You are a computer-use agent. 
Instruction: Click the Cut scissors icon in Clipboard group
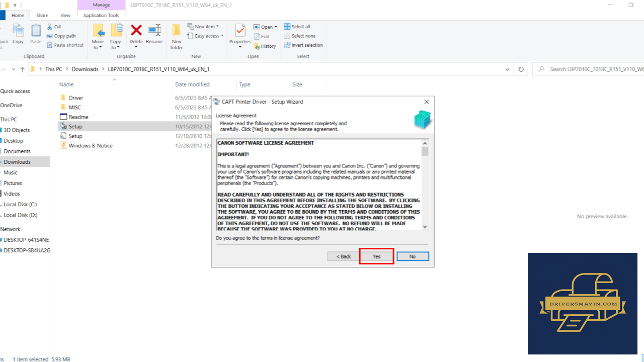click(x=50, y=27)
